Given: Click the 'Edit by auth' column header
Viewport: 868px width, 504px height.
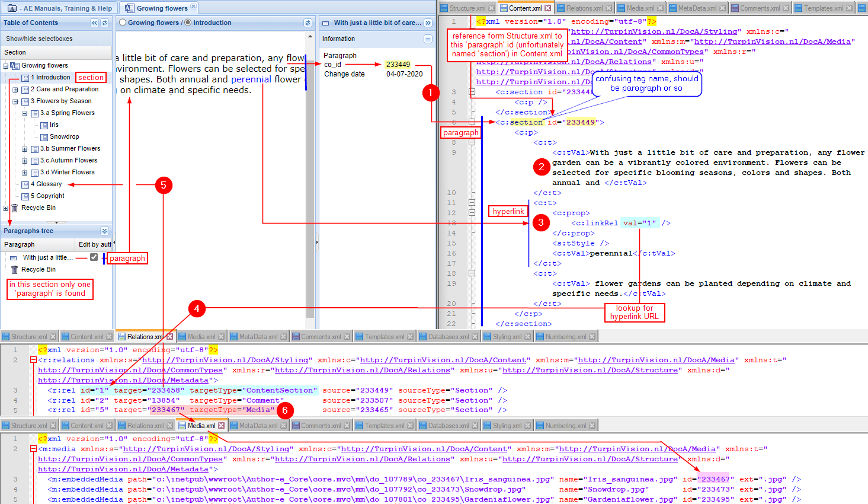Looking at the screenshot, I should [x=94, y=244].
